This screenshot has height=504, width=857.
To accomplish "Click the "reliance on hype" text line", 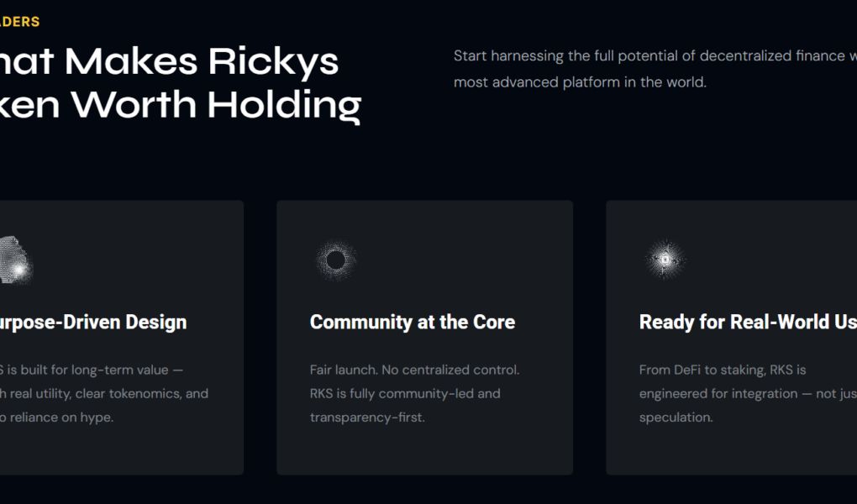I will [57, 417].
